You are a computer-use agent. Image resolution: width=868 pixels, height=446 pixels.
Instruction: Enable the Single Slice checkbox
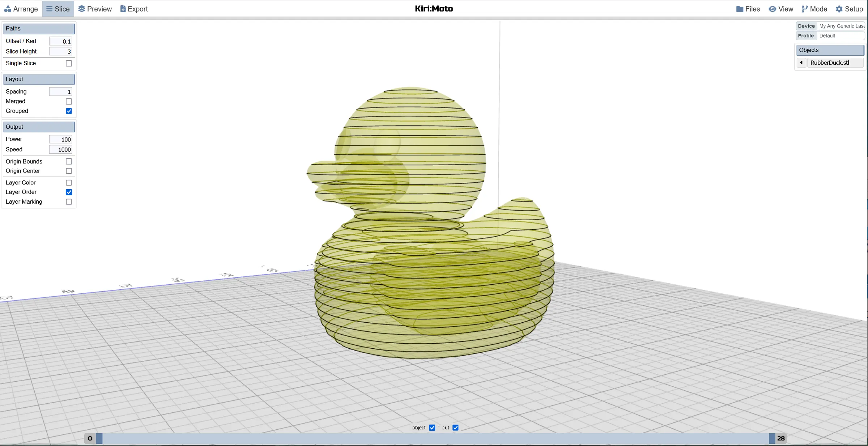click(69, 63)
